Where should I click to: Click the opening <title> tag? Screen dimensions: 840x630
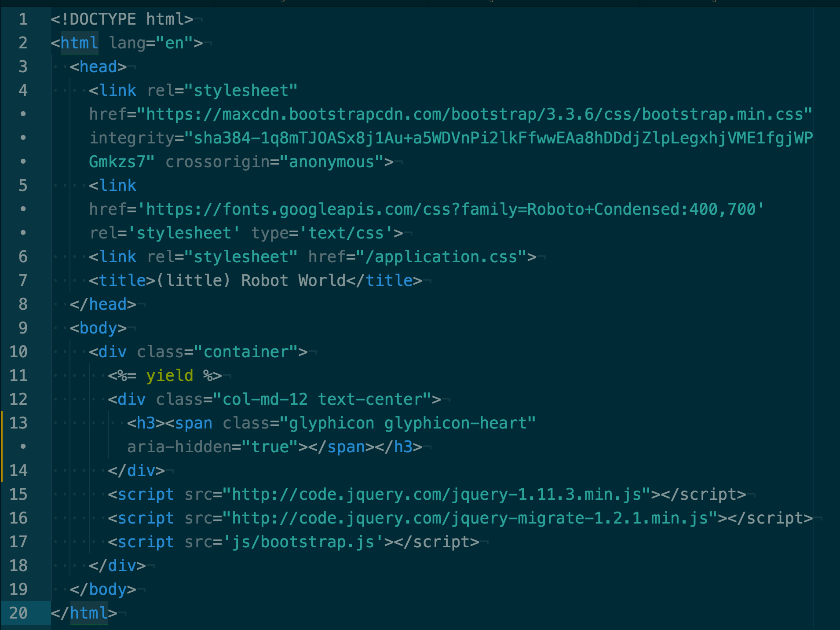coord(122,281)
